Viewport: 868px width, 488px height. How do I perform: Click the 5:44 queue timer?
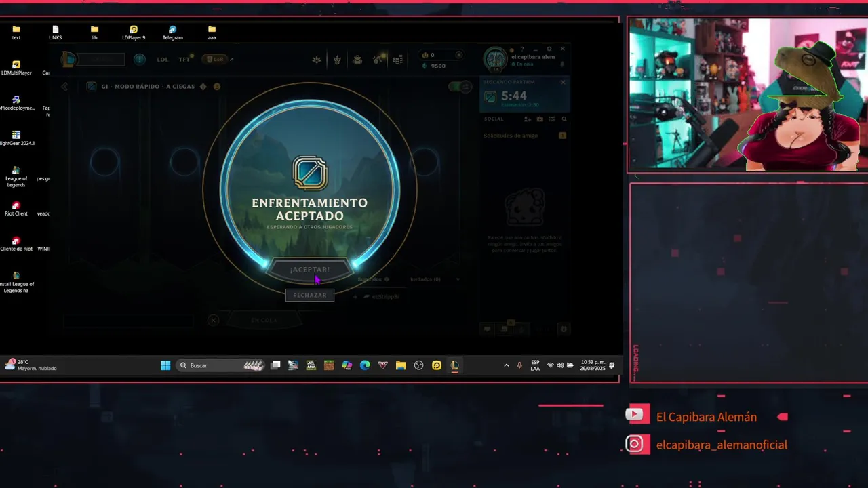point(514,96)
